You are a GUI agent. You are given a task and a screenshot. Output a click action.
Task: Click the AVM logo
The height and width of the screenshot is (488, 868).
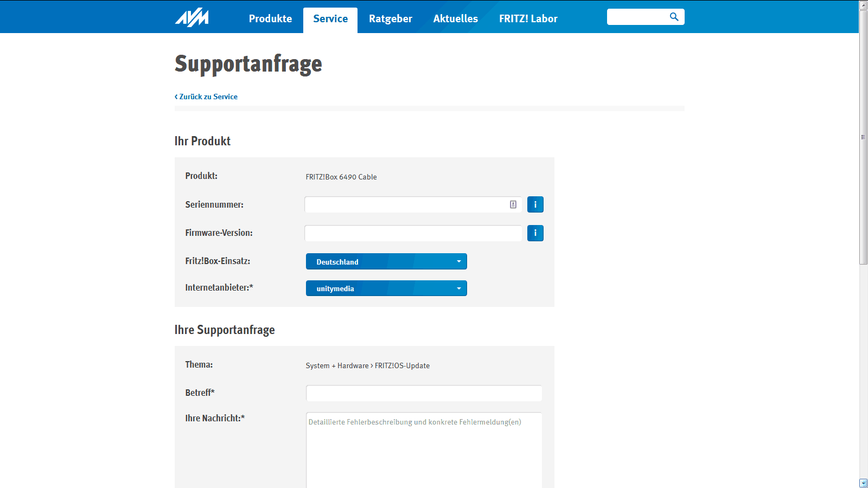(192, 17)
